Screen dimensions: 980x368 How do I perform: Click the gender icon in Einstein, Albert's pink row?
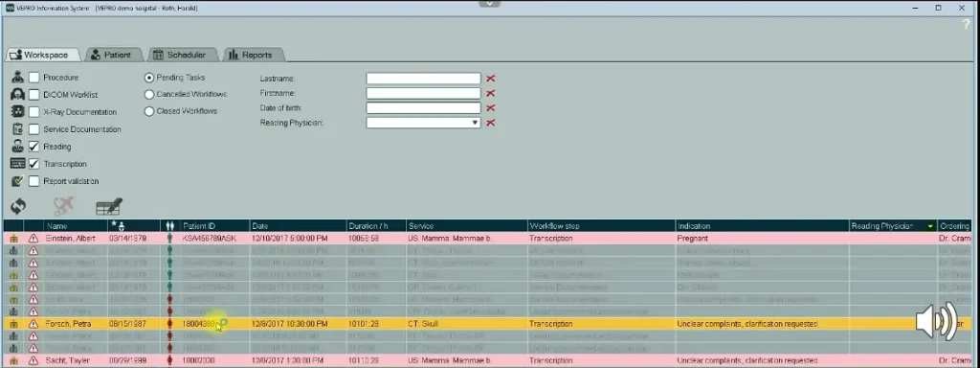[169, 239]
